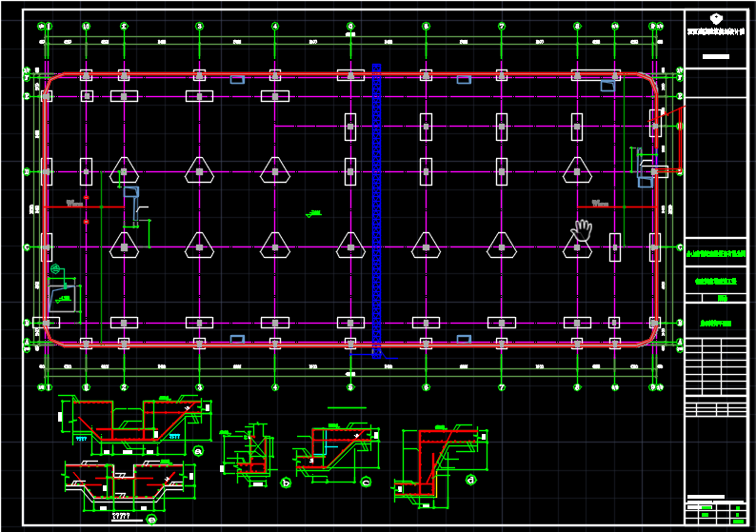Select green drawing title text in title block
756x532 pixels.
[x=716, y=323]
